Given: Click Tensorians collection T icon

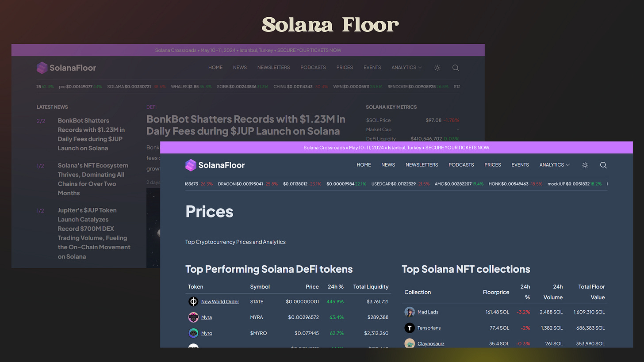Looking at the screenshot, I should click(x=410, y=328).
